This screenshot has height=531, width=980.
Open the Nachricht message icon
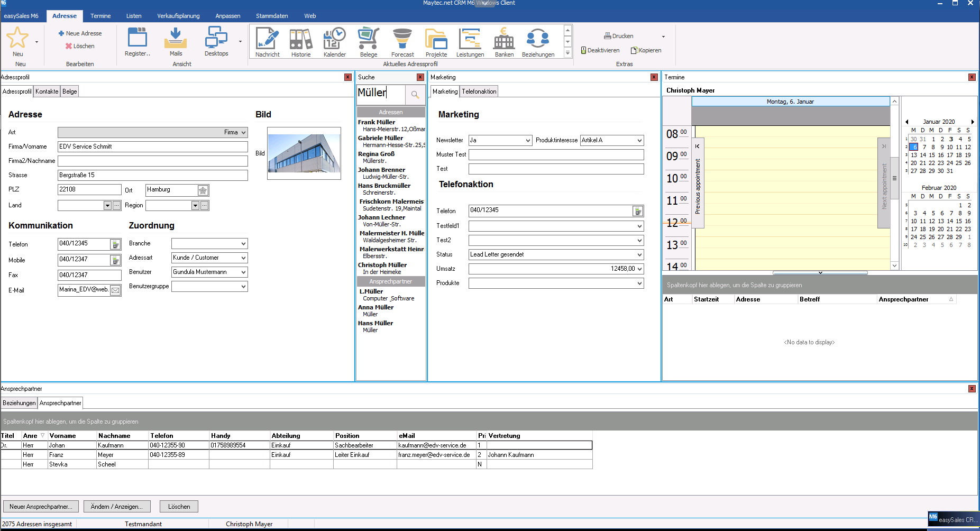pos(268,38)
